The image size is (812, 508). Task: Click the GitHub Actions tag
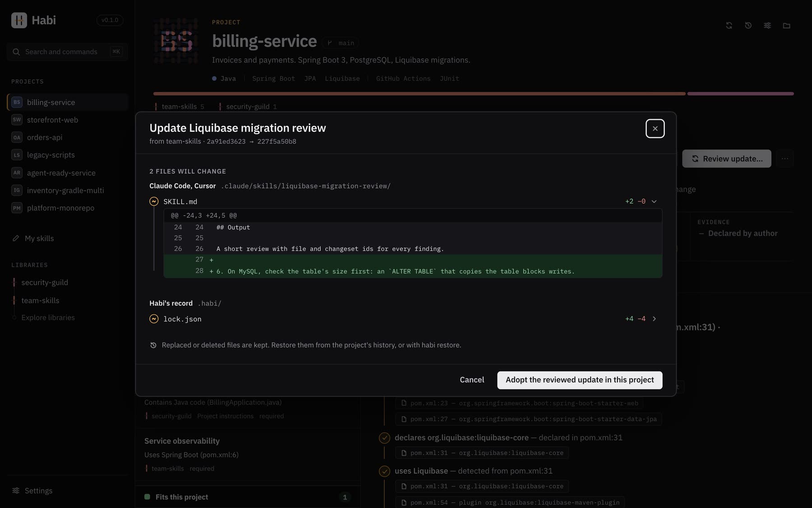click(x=403, y=79)
